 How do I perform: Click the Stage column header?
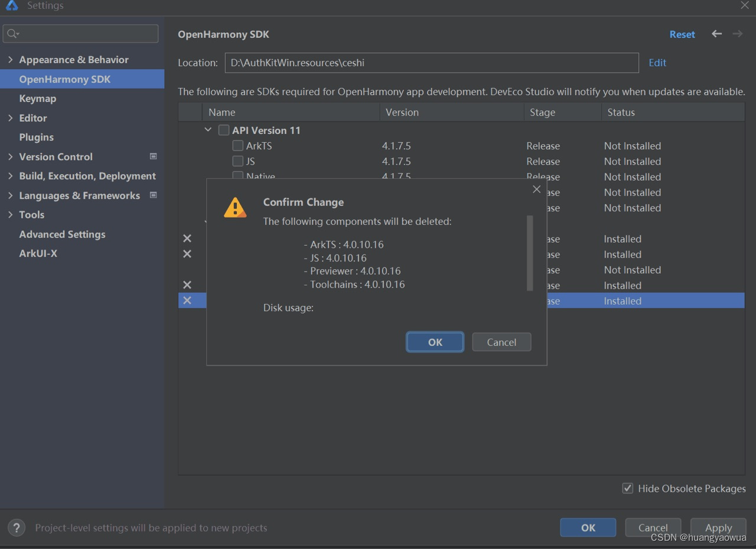coord(563,112)
